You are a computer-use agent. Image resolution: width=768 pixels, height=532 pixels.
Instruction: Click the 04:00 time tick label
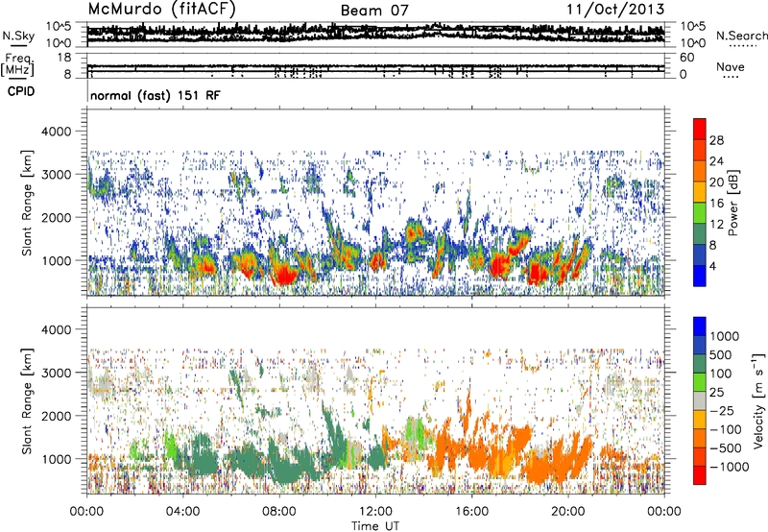pyautogui.click(x=182, y=512)
